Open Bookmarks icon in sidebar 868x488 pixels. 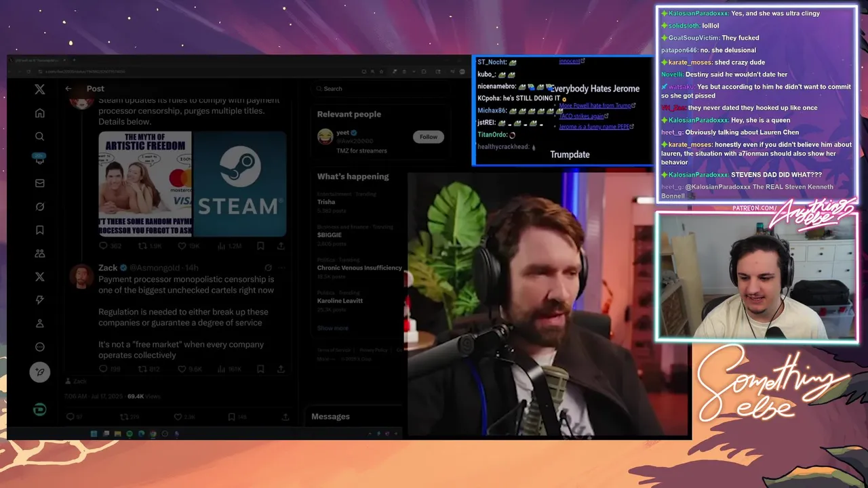click(39, 230)
